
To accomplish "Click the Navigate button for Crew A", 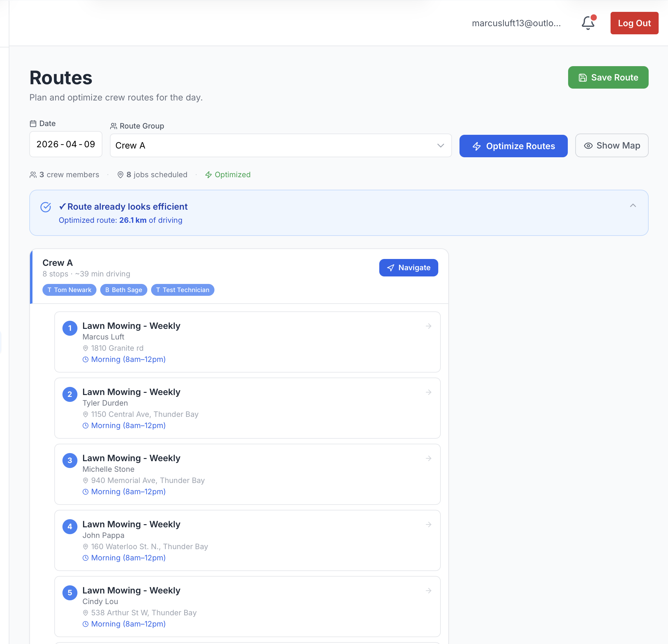I will pyautogui.click(x=408, y=267).
